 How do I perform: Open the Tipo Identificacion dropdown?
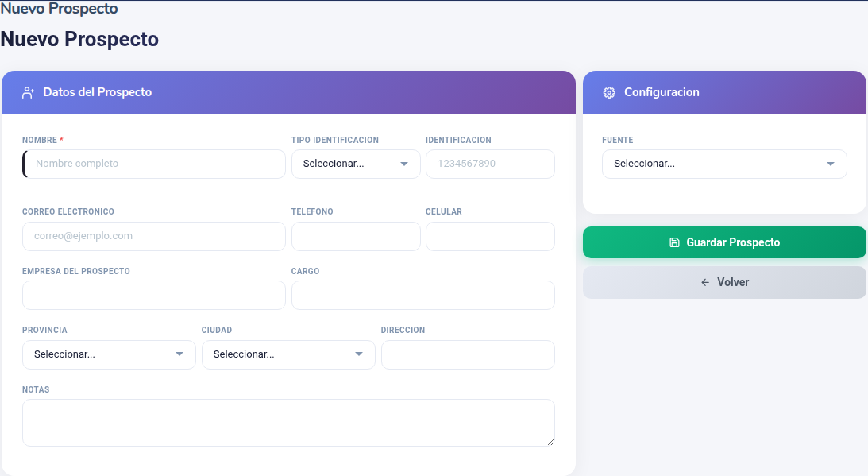(356, 164)
